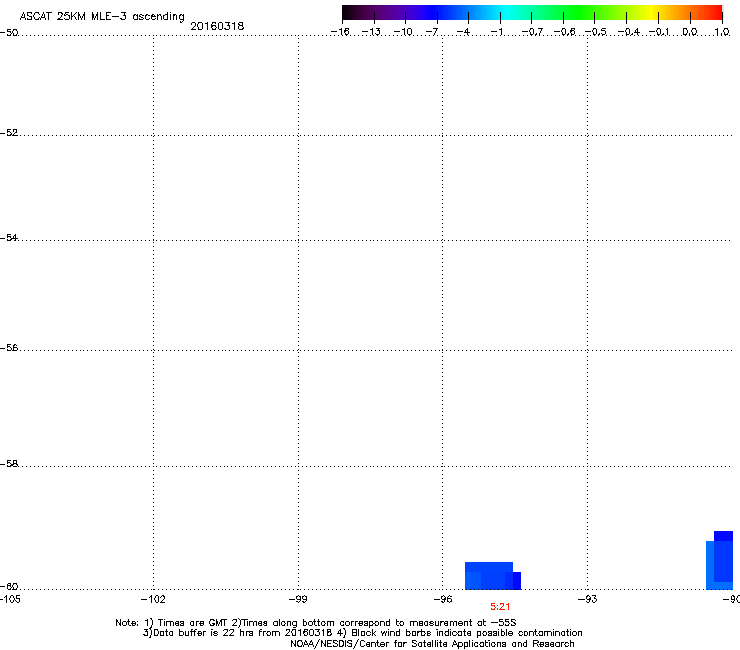Viewport: 740px width, 650px height.
Task: Click the NOAA/NESDIS credit line
Action: click(432, 644)
